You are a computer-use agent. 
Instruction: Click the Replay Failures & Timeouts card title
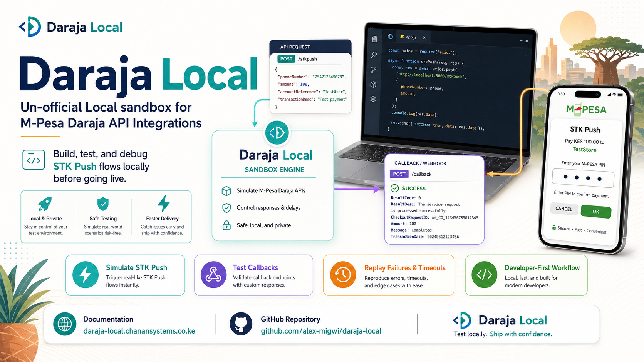[405, 268]
